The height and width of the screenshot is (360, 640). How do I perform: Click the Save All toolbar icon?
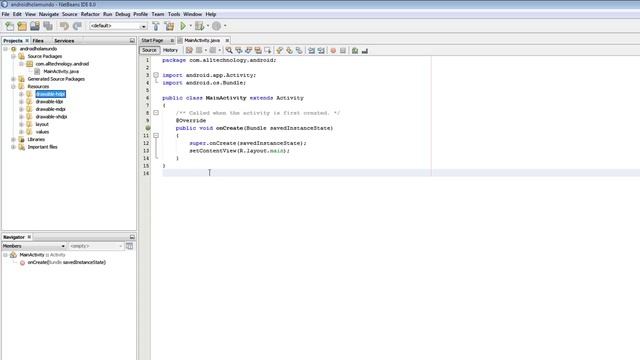tap(48, 26)
